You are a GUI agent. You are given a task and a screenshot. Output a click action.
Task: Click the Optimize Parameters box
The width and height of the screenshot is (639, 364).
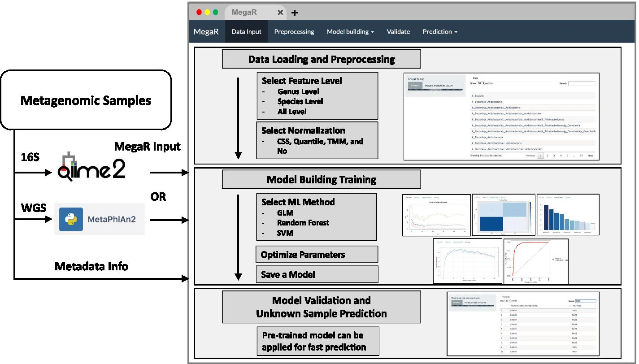[x=317, y=254]
